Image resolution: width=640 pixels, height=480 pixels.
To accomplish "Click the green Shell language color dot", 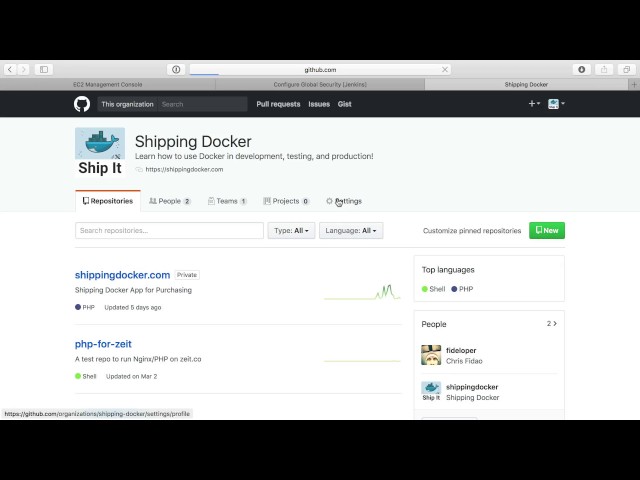I will (x=424, y=289).
